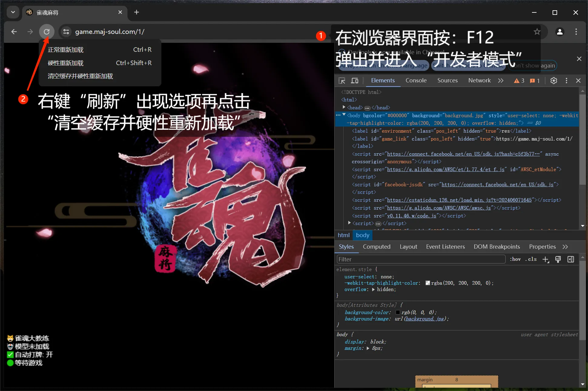Activate the DevTools inspect element picker
This screenshot has height=391, width=588.
(342, 81)
